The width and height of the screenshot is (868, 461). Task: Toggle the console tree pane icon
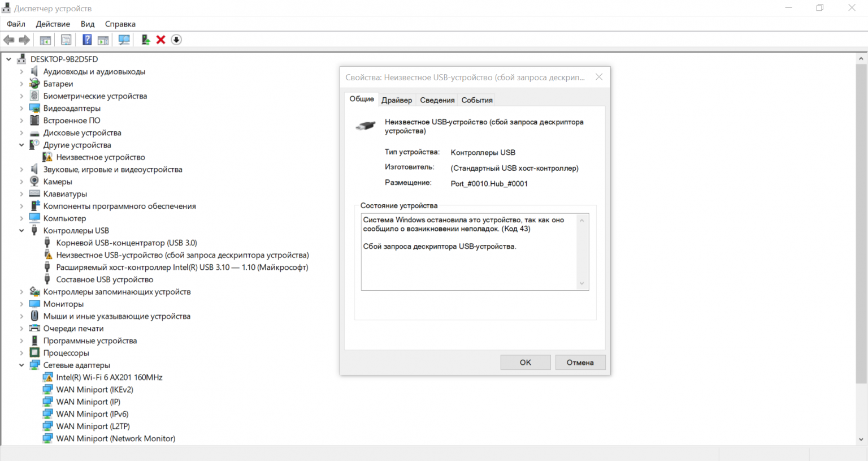(x=45, y=40)
